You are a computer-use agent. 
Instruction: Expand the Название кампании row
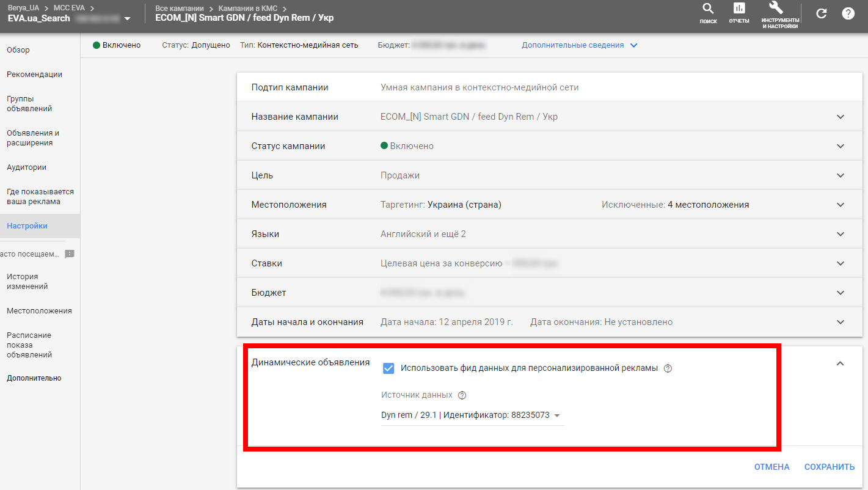pyautogui.click(x=841, y=117)
